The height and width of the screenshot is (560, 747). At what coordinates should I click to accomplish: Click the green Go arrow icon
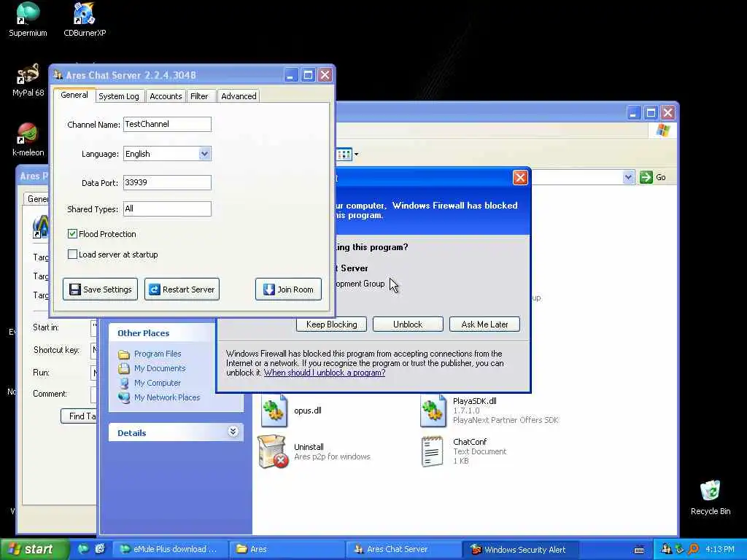point(646,177)
